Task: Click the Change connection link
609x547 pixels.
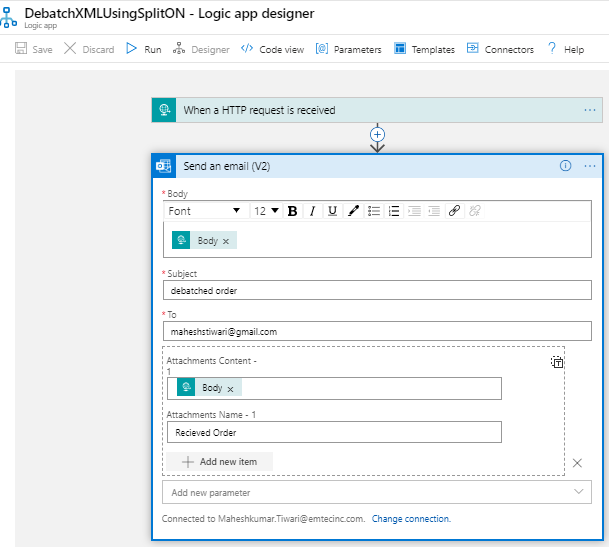Action: (411, 519)
